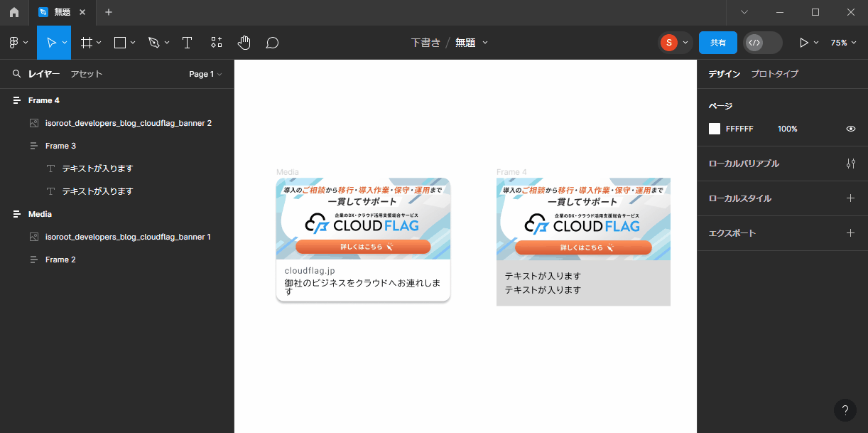
Task: Open the shape tools dropdown arrow
Action: tap(133, 43)
